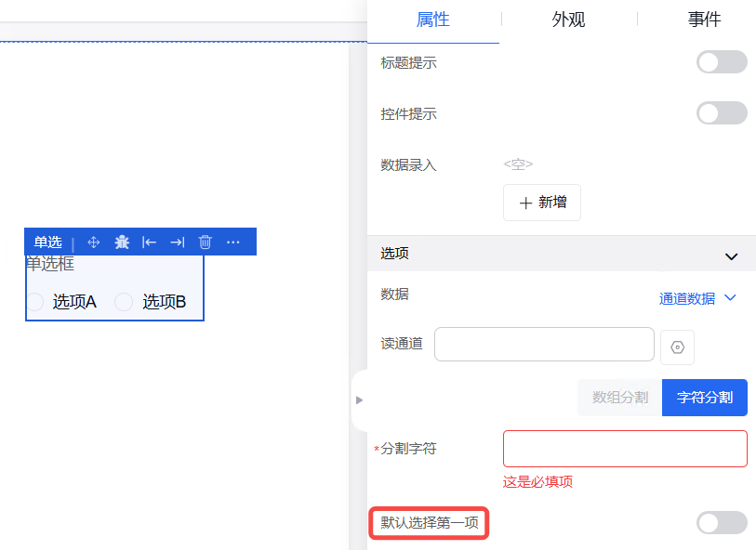Click the bug debug icon in widget toolbar
756x550 pixels.
point(122,242)
